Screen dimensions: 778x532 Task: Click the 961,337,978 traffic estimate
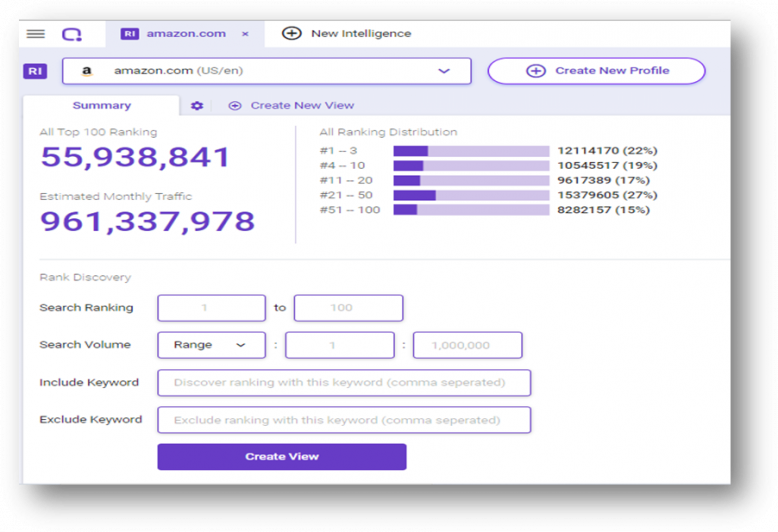click(x=147, y=221)
